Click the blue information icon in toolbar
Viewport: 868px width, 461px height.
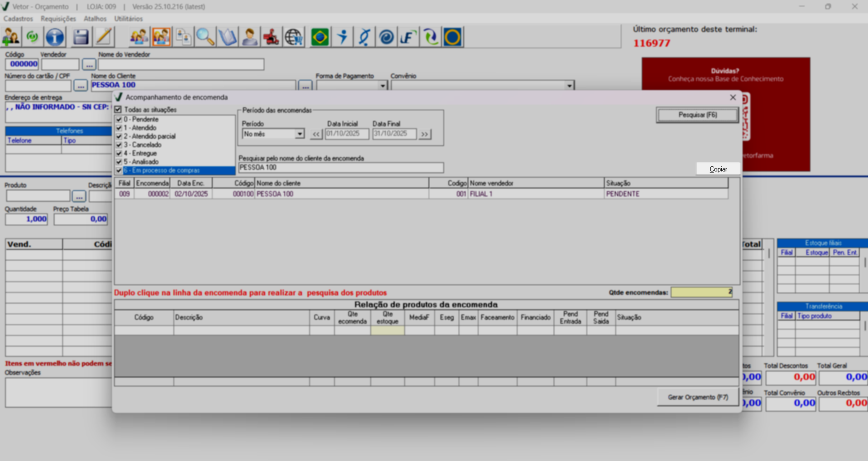[x=55, y=37]
